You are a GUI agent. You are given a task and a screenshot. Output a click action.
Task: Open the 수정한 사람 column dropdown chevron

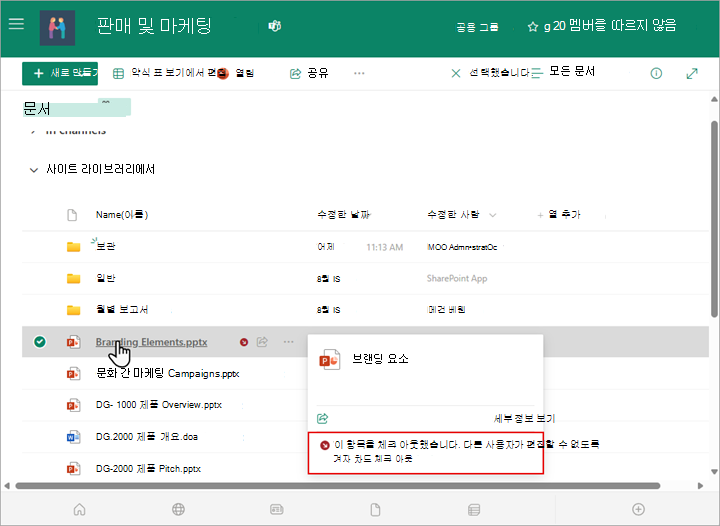pos(493,215)
